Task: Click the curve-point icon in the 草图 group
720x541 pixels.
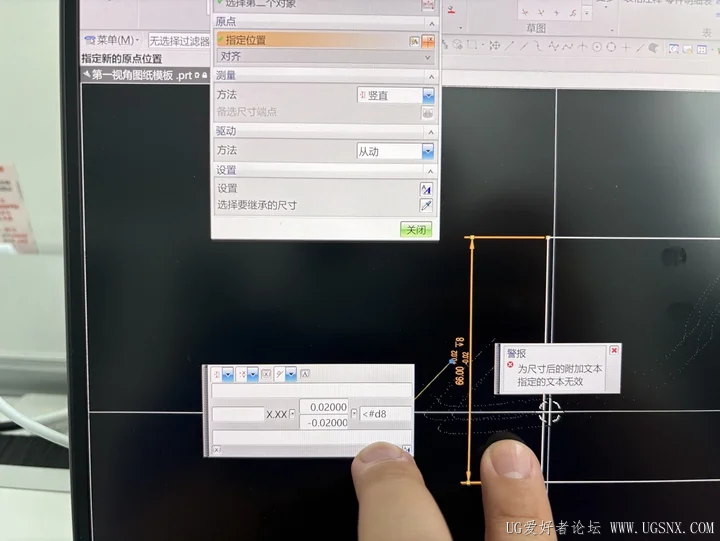Action: [573, 13]
